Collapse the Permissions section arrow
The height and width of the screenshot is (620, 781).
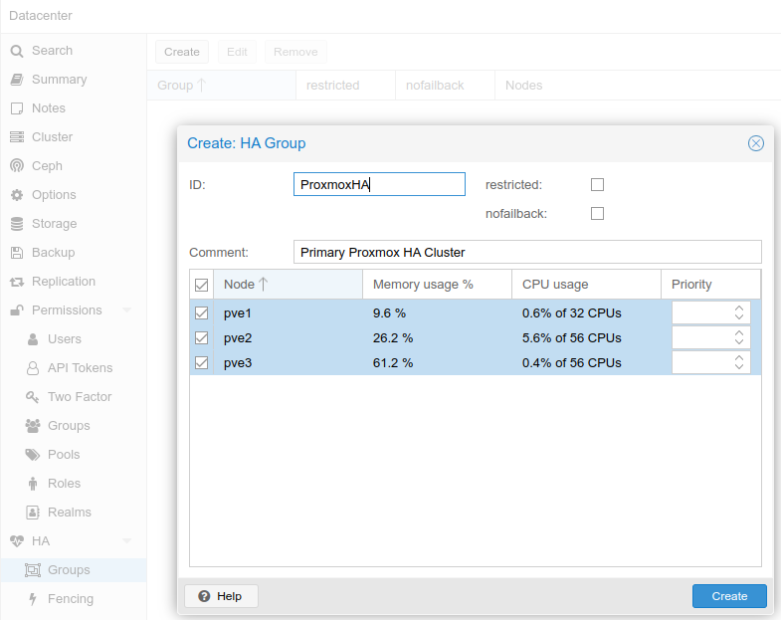(x=127, y=310)
